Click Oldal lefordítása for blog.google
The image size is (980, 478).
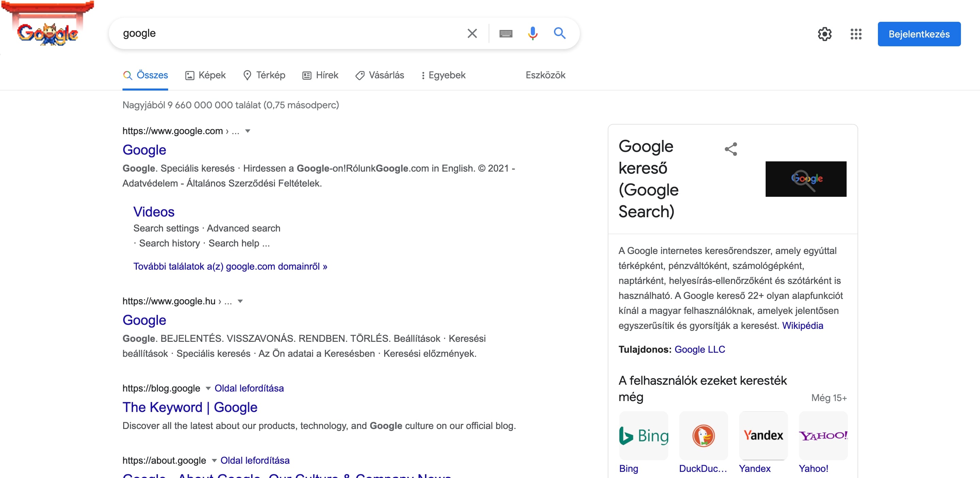249,388
